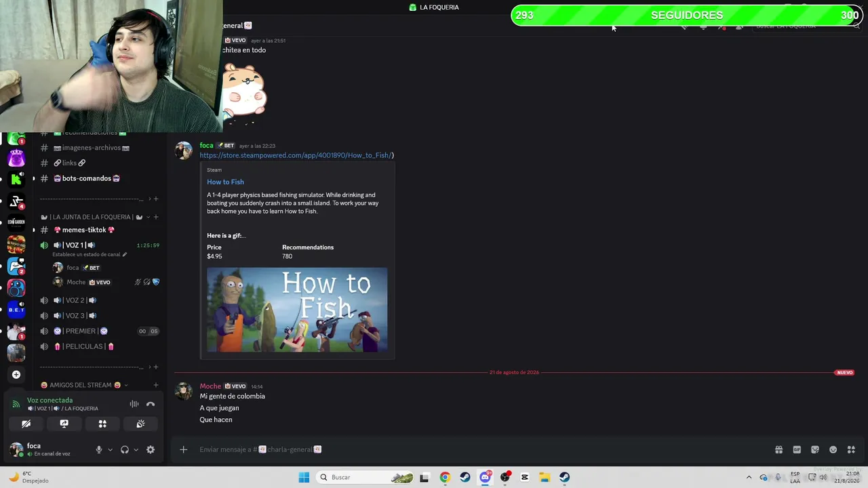This screenshot has height=488, width=868.
Task: Join the PREMIER voice channel
Action: [100, 331]
